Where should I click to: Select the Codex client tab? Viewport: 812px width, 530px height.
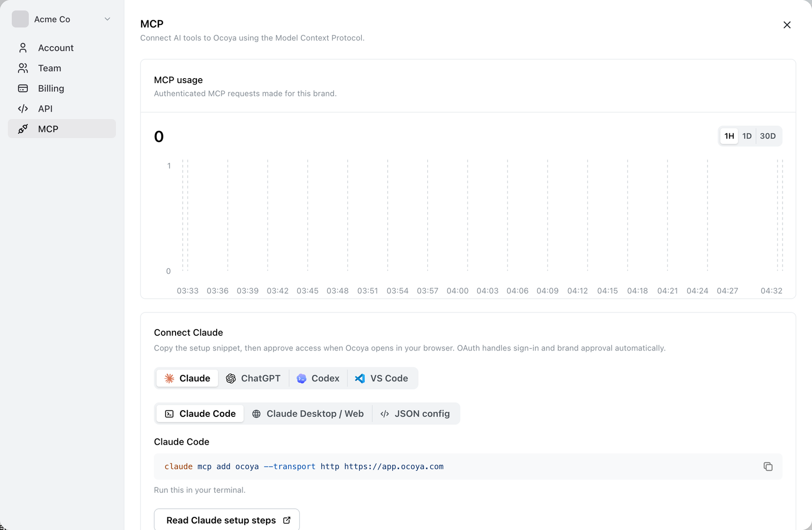[x=318, y=378]
